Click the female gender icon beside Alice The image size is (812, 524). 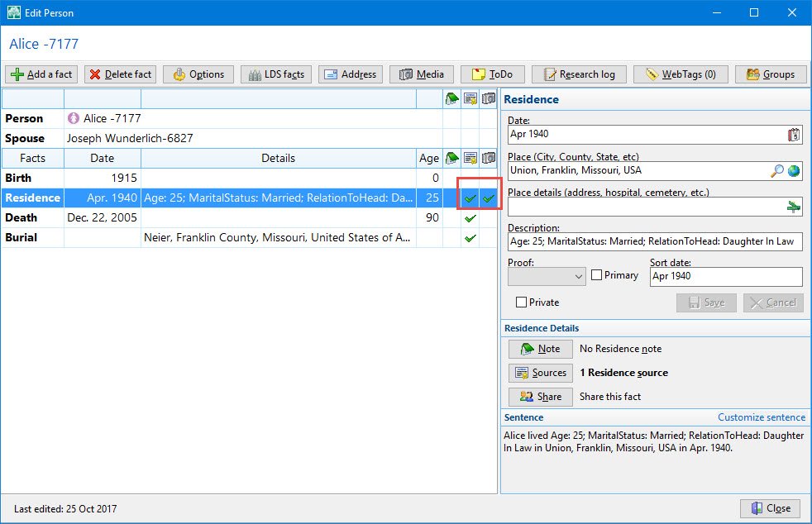(74, 118)
